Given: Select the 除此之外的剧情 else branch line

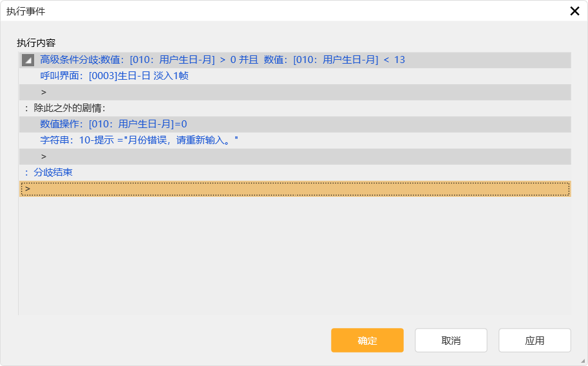Looking at the screenshot, I should [64, 108].
